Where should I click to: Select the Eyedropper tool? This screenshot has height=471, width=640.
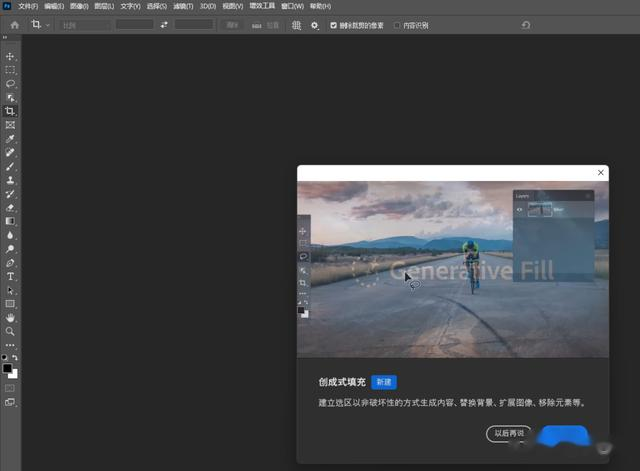pyautogui.click(x=10, y=139)
